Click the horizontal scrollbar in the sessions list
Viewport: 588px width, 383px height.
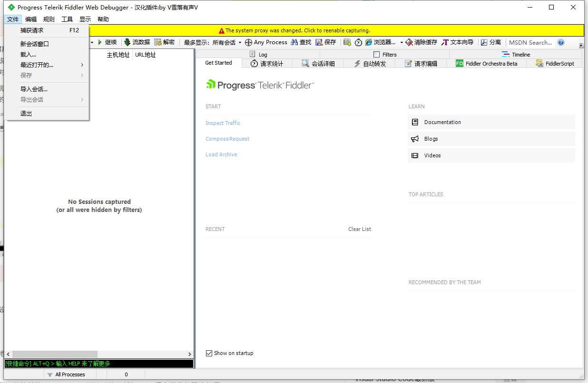[x=55, y=354]
